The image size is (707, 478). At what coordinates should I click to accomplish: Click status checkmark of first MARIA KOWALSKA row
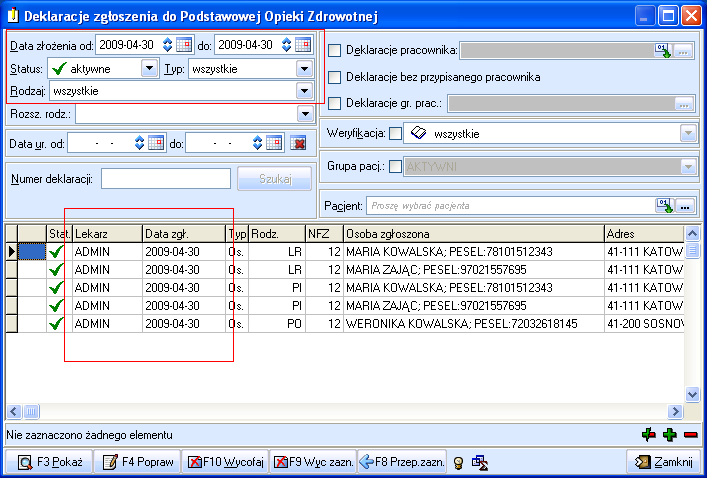[56, 252]
